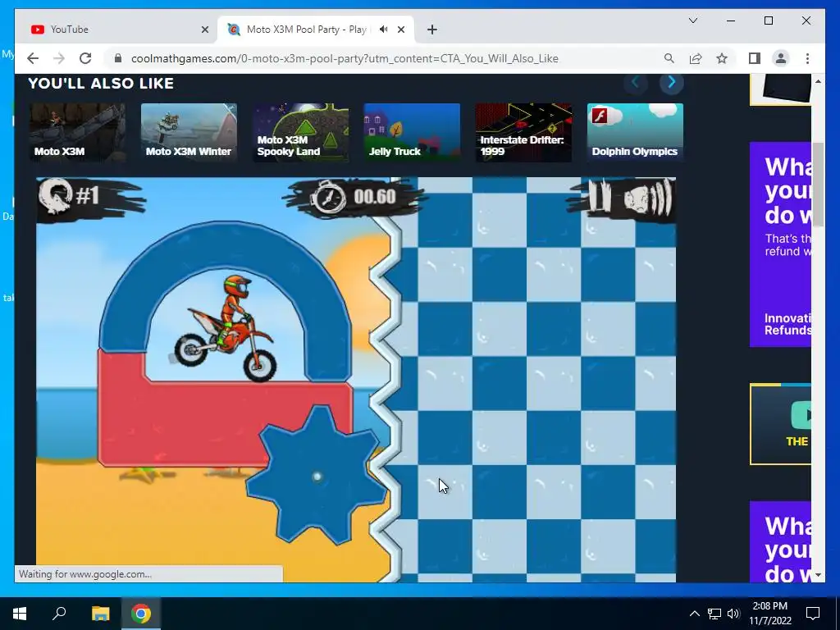Click the Chrome taskbar icon
This screenshot has height=630, width=840.
click(141, 614)
